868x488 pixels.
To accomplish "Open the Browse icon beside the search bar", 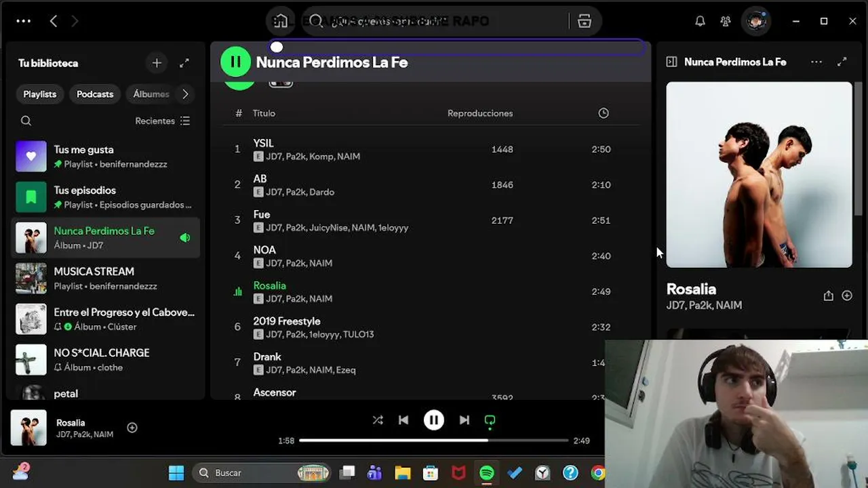I will [585, 21].
